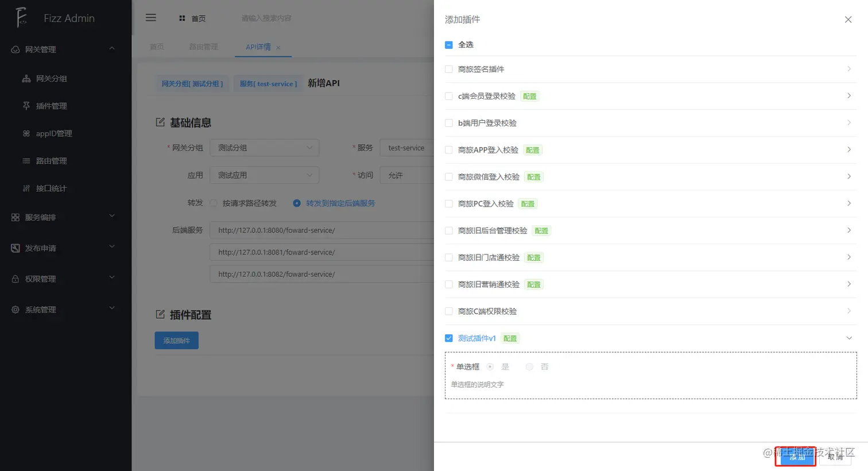The width and height of the screenshot is (868, 471).
Task: Click the 配置 tag on 商旅旧营销通校验
Action: (x=534, y=285)
